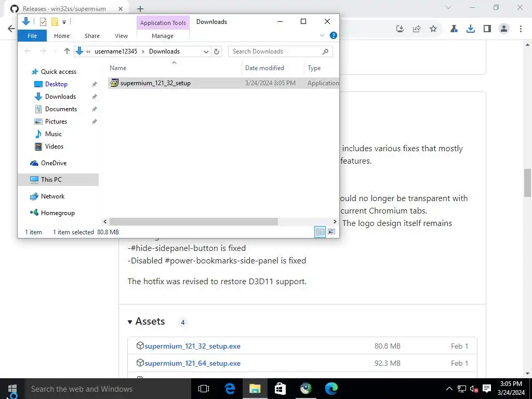Image resolution: width=532 pixels, height=399 pixels.
Task: Select the Manage tab under Application Tools
Action: [x=163, y=36]
